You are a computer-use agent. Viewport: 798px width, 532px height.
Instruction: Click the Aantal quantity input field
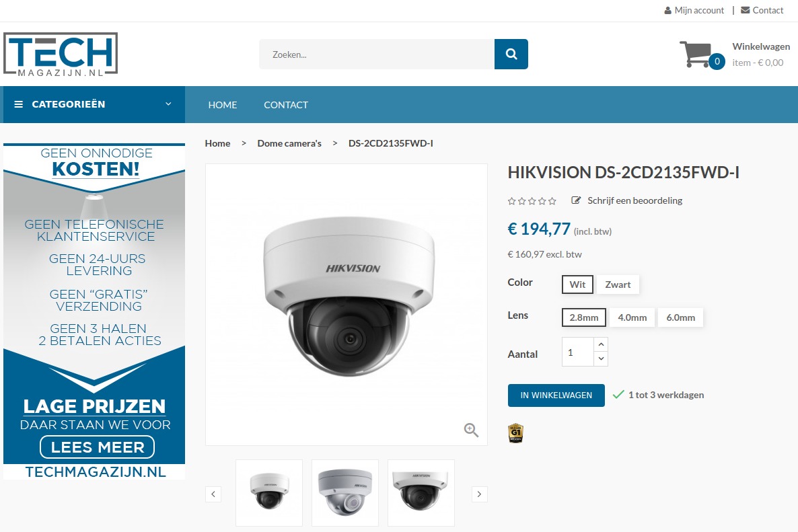click(x=577, y=352)
